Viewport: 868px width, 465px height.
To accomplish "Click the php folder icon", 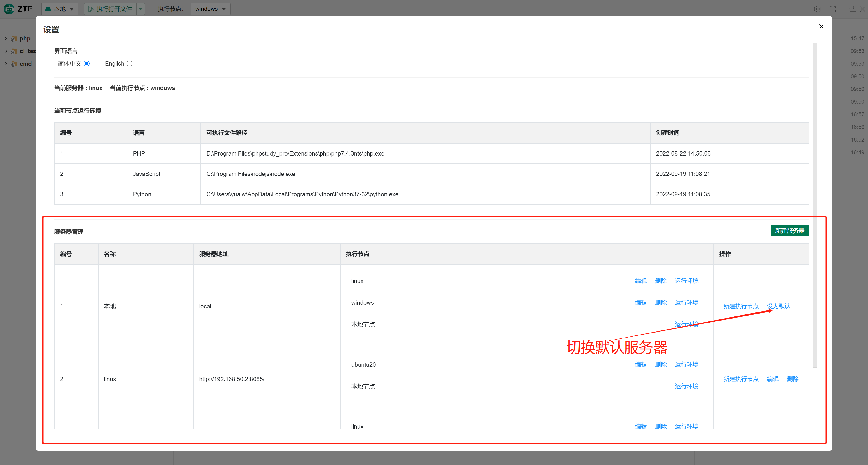I will (x=14, y=39).
